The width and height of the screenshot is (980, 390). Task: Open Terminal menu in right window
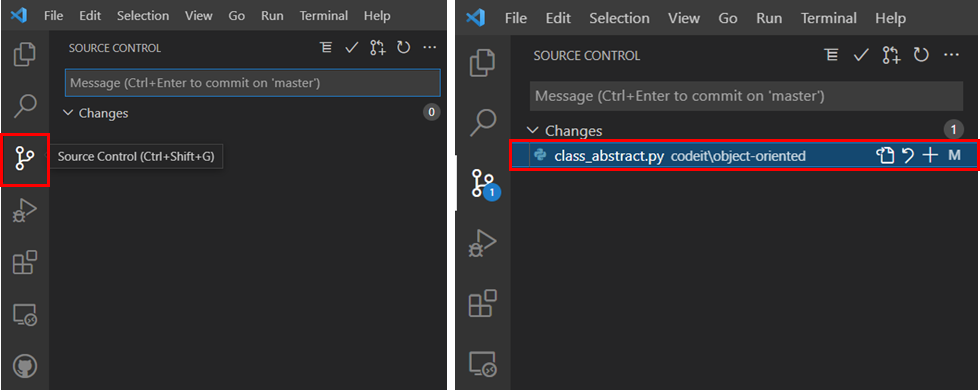[829, 19]
